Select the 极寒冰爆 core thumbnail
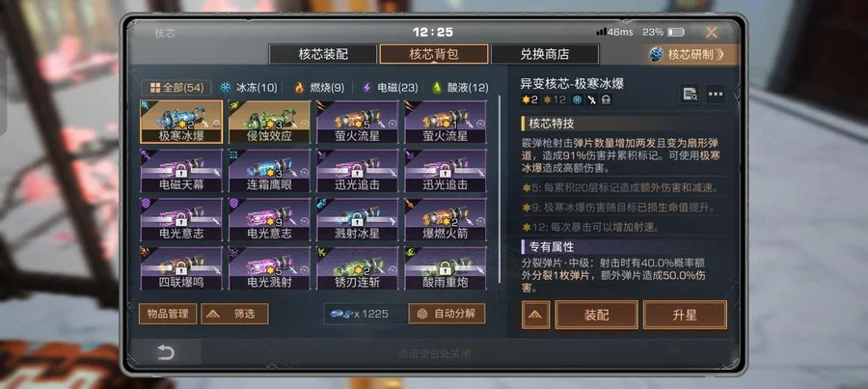868x389 pixels. (x=181, y=122)
